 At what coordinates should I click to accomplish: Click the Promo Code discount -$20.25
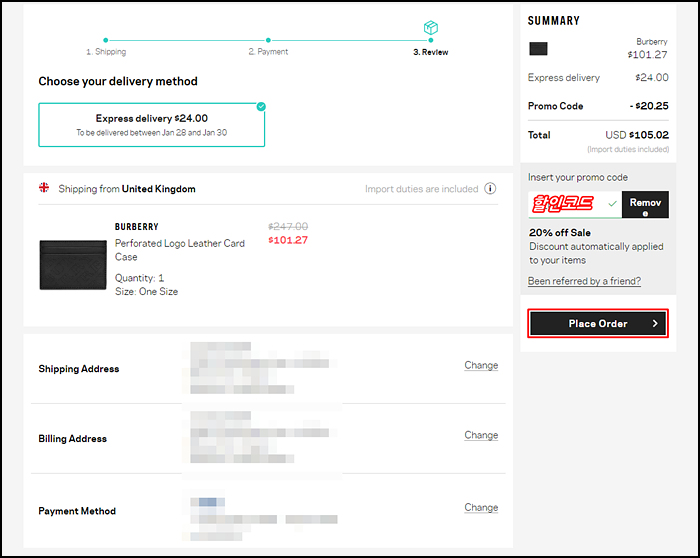(649, 106)
